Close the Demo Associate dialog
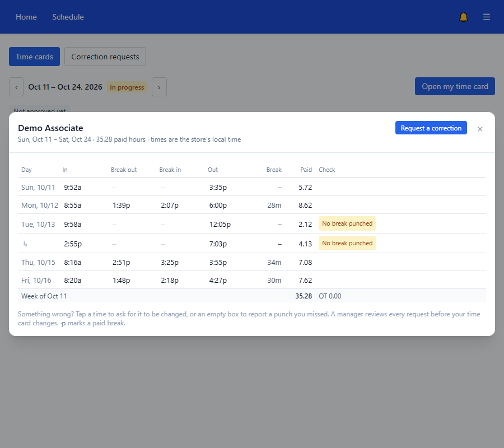This screenshot has height=448, width=504. (x=479, y=129)
